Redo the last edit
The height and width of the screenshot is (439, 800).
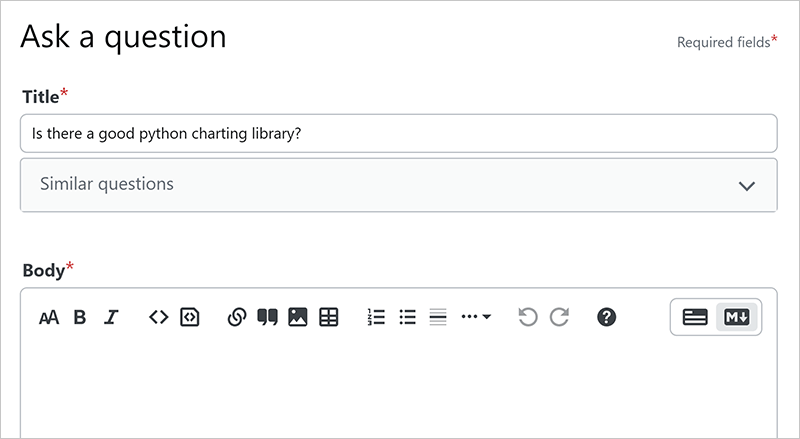(x=559, y=317)
